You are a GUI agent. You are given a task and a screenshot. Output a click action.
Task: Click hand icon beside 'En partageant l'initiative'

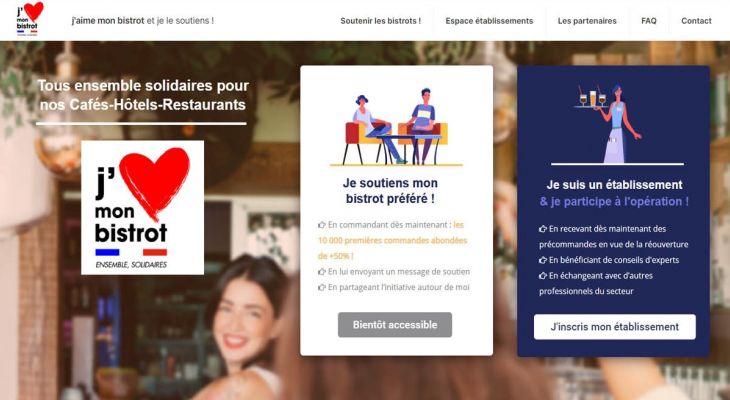coord(322,288)
